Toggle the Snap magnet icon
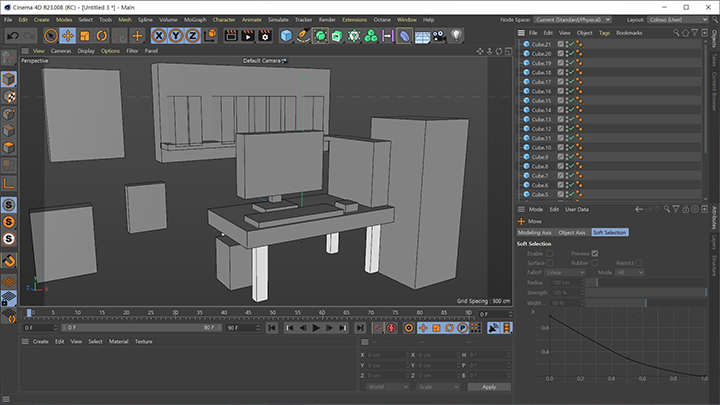This screenshot has width=720, height=405. click(9, 261)
